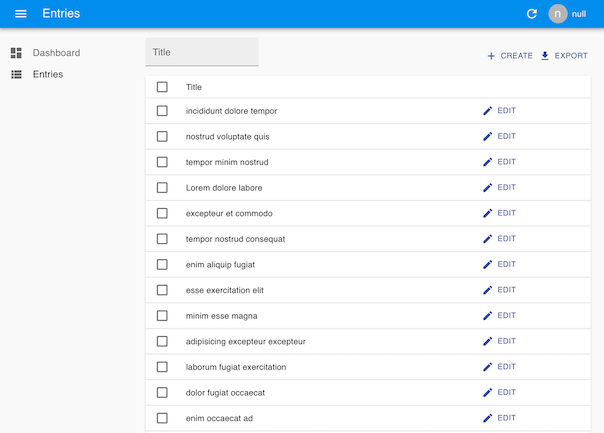Screen dimensions: 604x433
Task: Go to the Entries menu item
Action: tap(48, 74)
